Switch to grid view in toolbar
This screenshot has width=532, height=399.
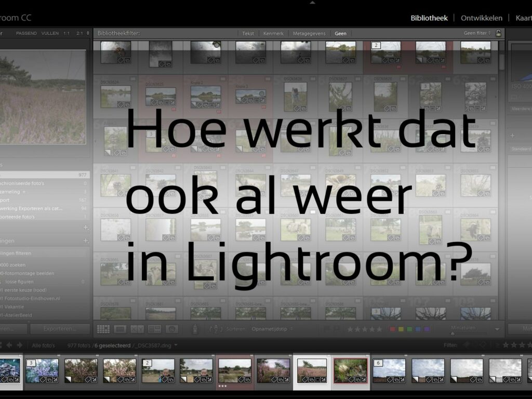tap(103, 329)
